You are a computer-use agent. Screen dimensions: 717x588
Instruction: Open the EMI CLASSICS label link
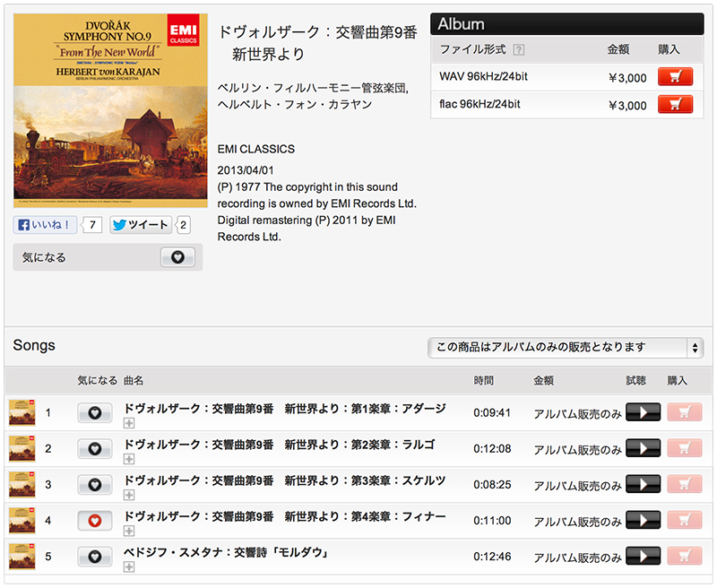(256, 149)
